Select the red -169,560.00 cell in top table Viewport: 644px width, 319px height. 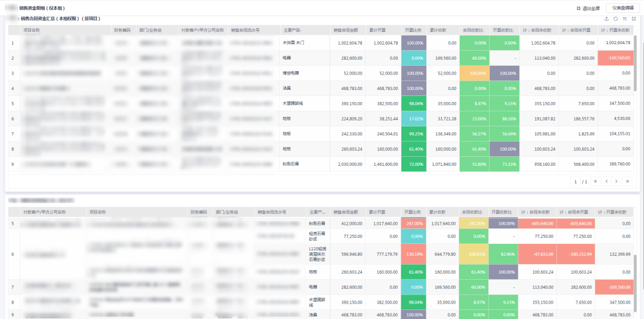(x=615, y=58)
